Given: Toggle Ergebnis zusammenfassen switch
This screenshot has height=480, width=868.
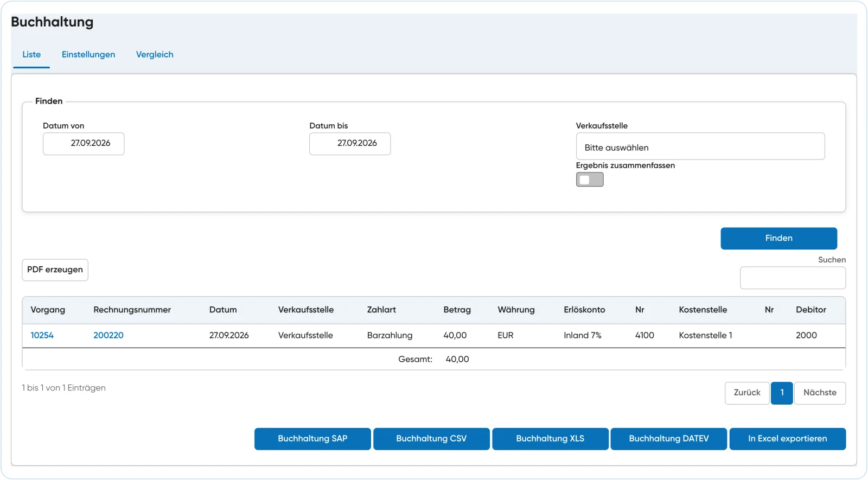Looking at the screenshot, I should click(590, 180).
